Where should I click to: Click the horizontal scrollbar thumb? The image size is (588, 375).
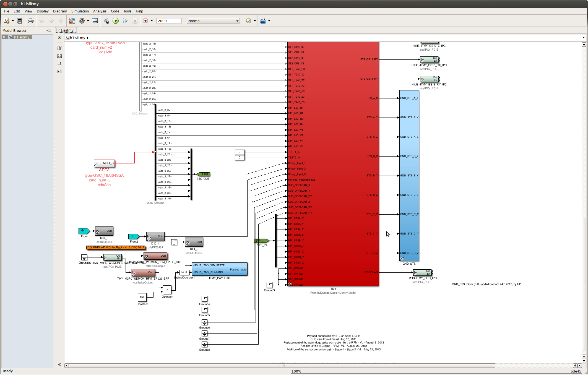click(x=282, y=365)
